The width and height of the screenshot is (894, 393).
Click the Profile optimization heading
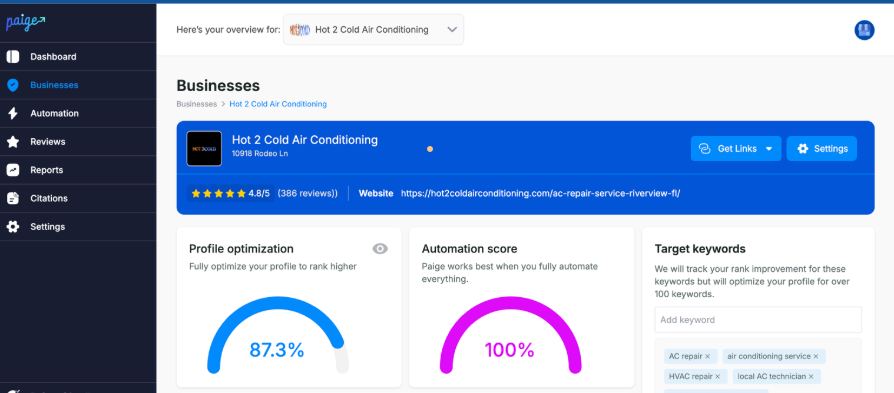(241, 249)
